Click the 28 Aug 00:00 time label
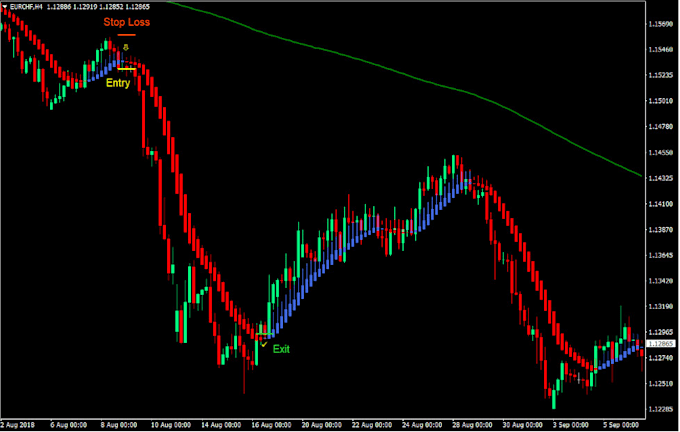The image size is (680, 432). (x=472, y=425)
